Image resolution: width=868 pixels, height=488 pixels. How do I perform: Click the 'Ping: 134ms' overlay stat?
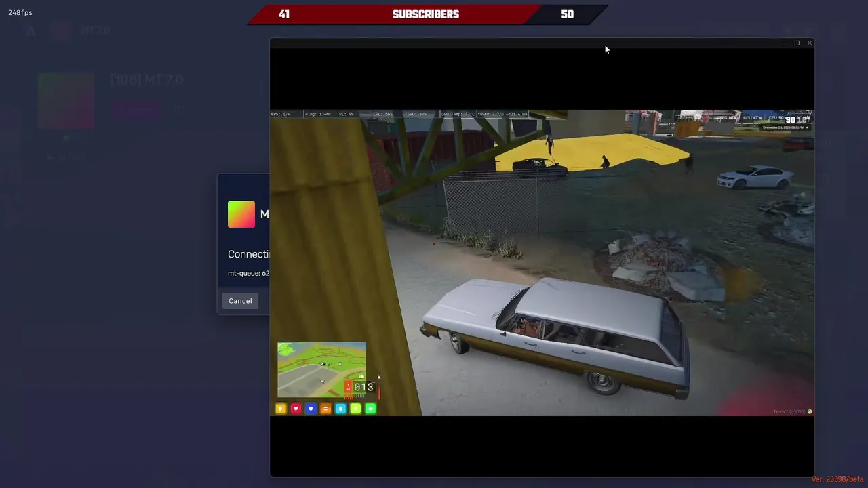click(x=318, y=114)
